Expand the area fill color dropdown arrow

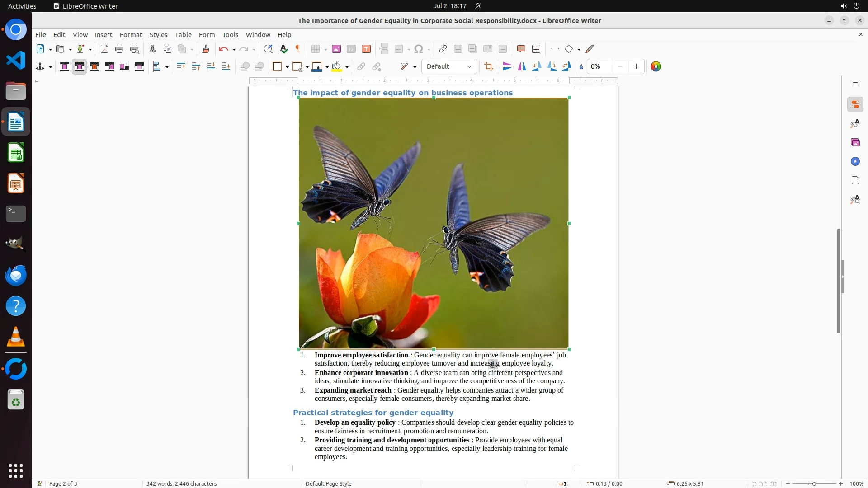click(347, 67)
